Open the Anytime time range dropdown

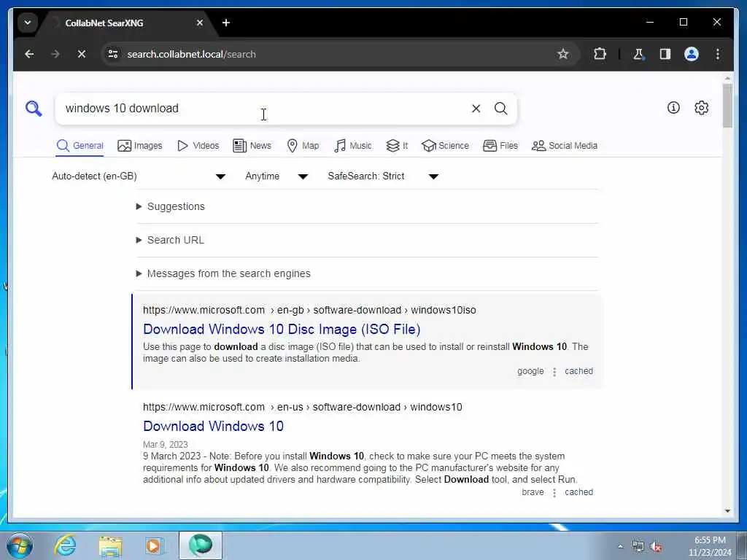pos(276,176)
